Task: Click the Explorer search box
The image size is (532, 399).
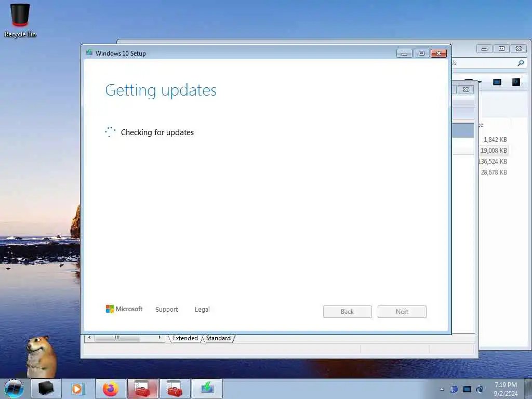Action: click(488, 63)
